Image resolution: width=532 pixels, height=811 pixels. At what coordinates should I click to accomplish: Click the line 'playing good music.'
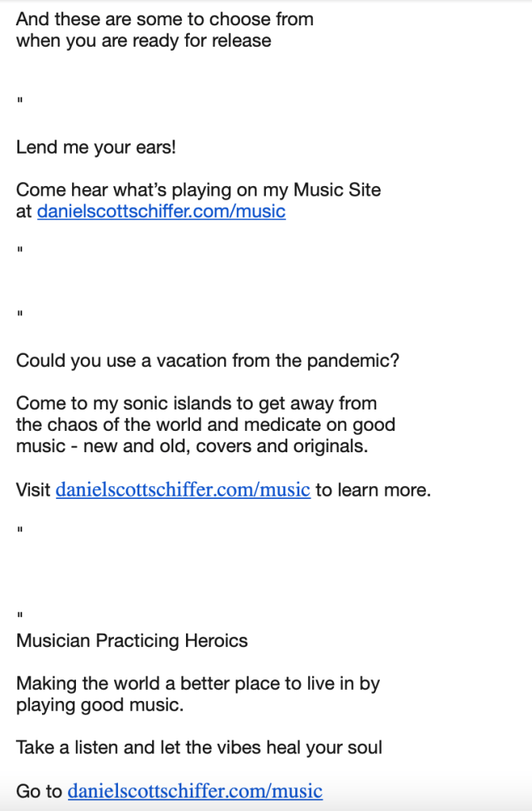coord(100,704)
